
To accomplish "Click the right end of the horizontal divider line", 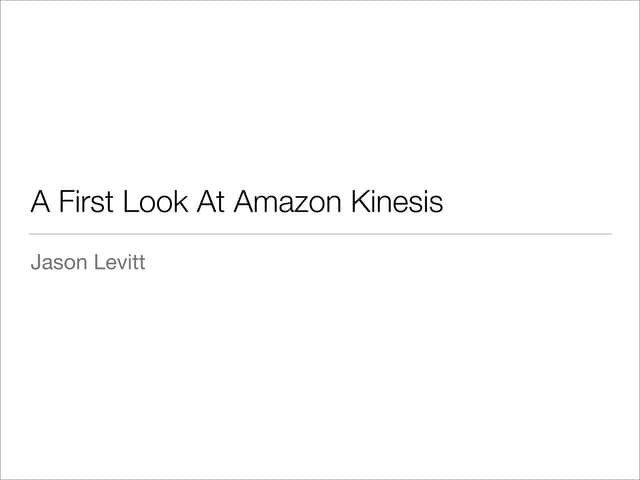I will tap(610, 234).
